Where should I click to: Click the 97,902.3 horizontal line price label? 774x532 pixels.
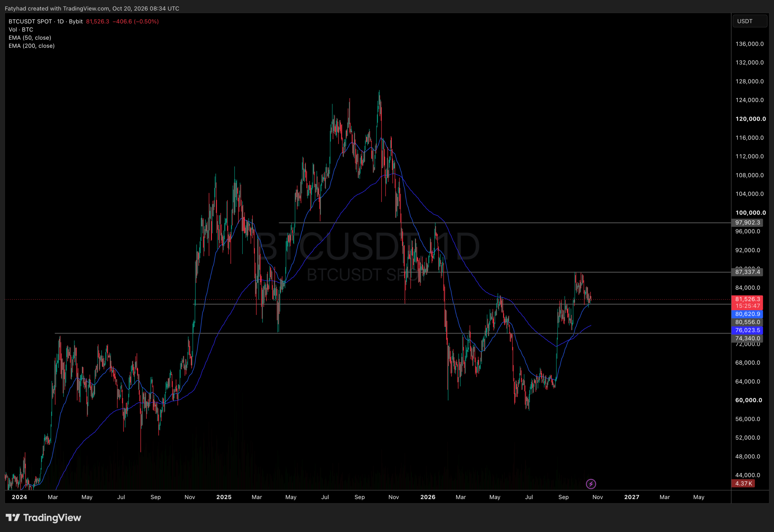[x=747, y=223]
